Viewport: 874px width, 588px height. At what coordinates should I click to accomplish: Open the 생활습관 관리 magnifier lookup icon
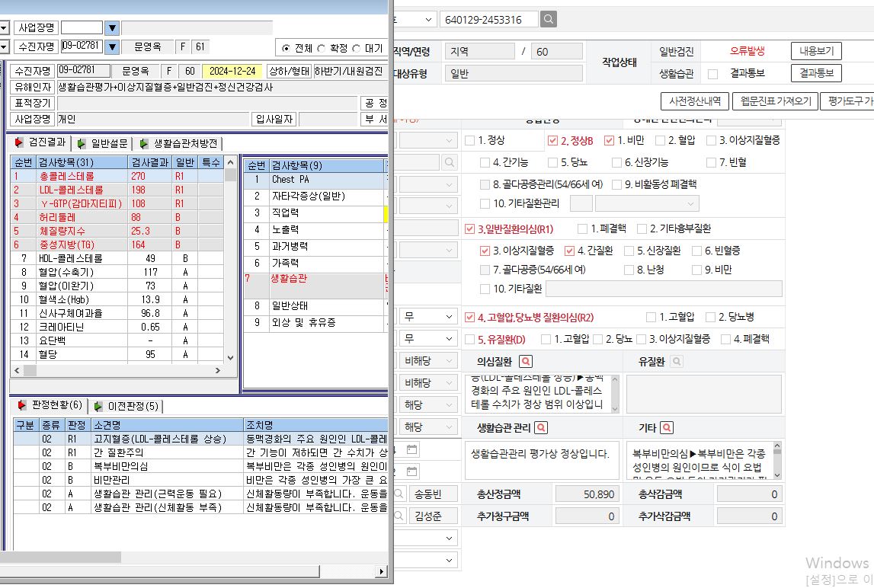pyautogui.click(x=541, y=427)
